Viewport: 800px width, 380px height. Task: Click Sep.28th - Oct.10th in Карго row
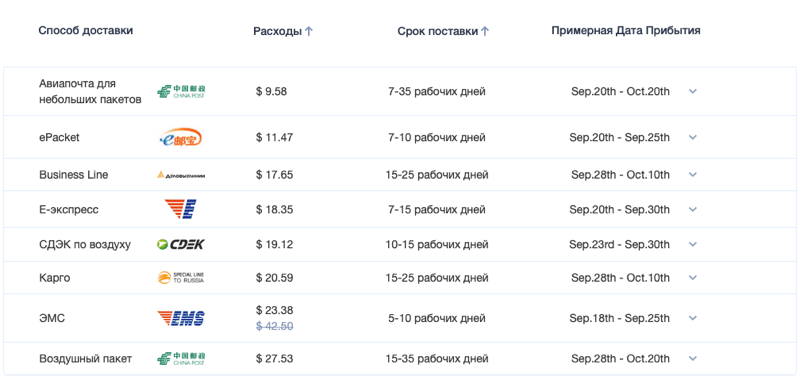pos(620,278)
